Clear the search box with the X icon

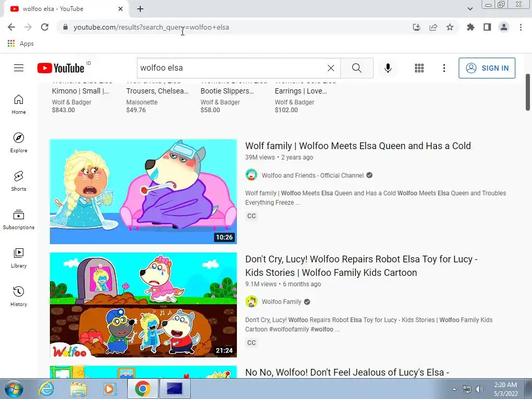coord(331,68)
